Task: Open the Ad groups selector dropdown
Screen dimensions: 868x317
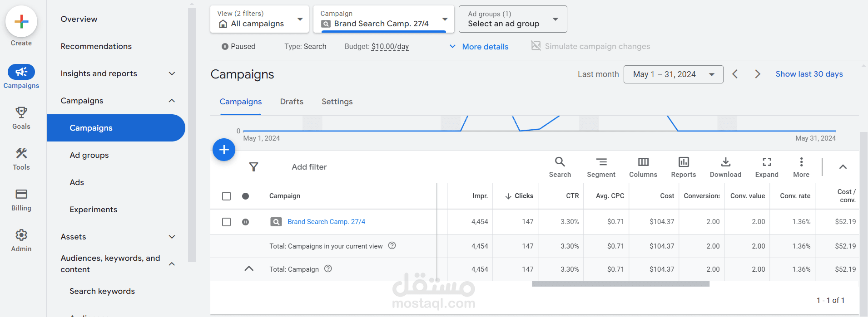Action: click(x=513, y=19)
